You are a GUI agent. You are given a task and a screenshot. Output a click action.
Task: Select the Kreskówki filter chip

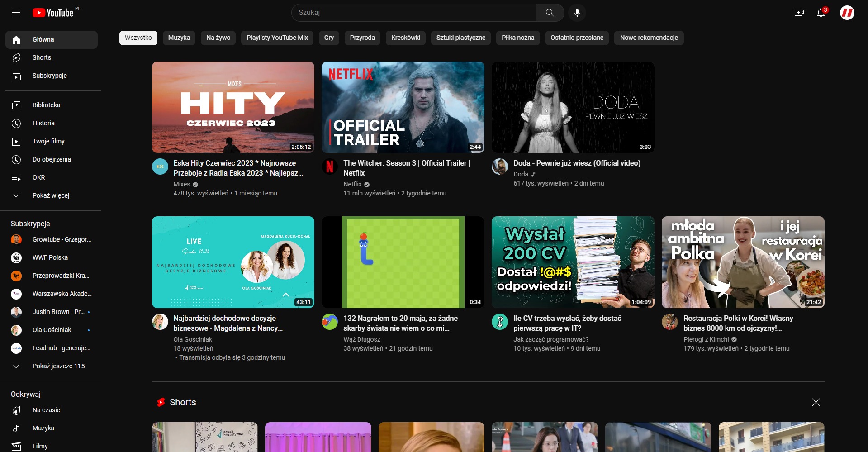coord(406,38)
